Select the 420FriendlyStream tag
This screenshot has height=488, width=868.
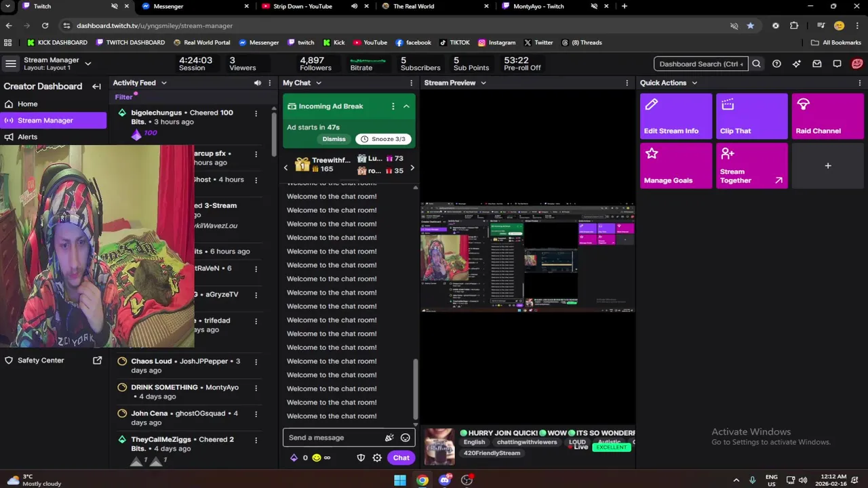click(x=492, y=453)
